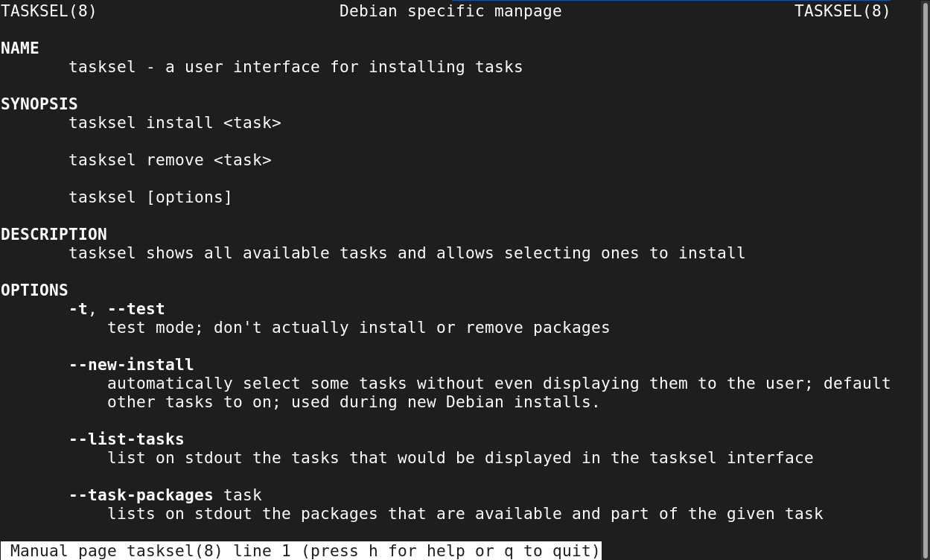
Task: Click the DESCRIPTION section heading
Action: click(x=54, y=235)
